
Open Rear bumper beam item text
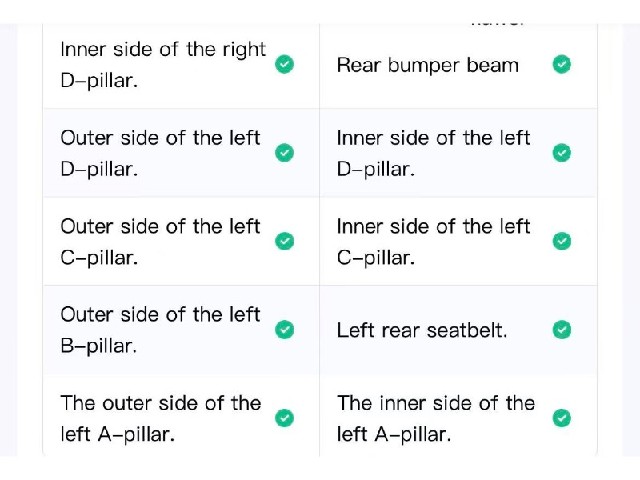coord(428,66)
